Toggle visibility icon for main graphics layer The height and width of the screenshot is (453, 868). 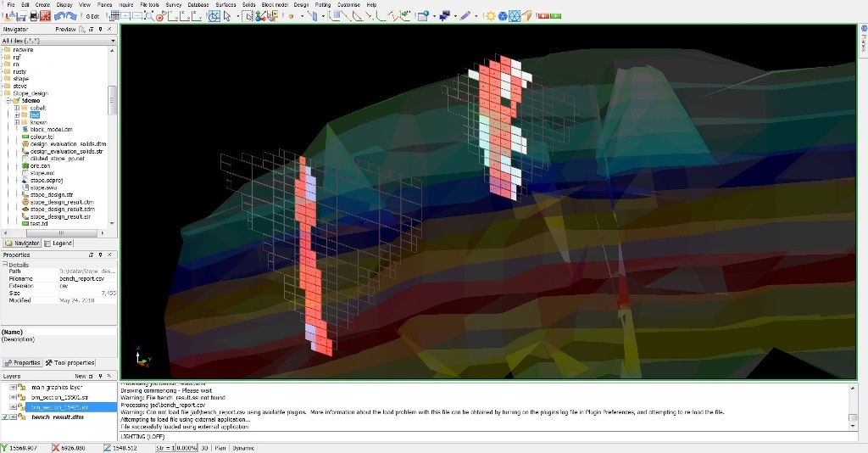click(14, 387)
